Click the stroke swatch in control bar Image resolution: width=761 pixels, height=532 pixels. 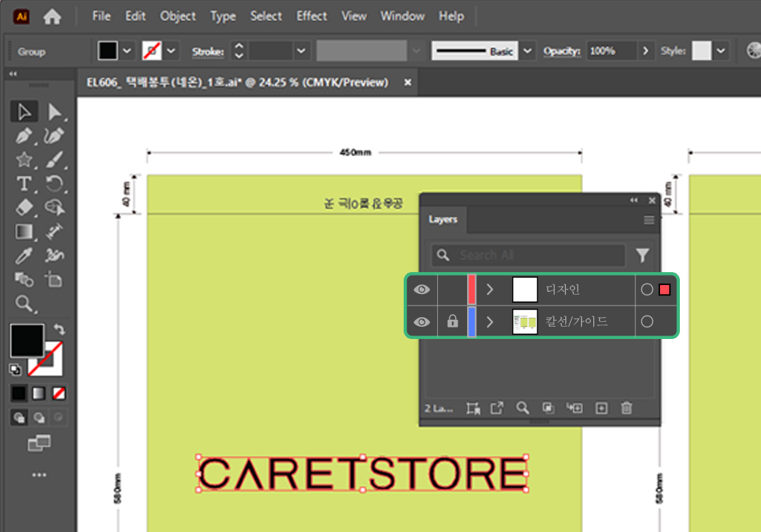(x=152, y=50)
